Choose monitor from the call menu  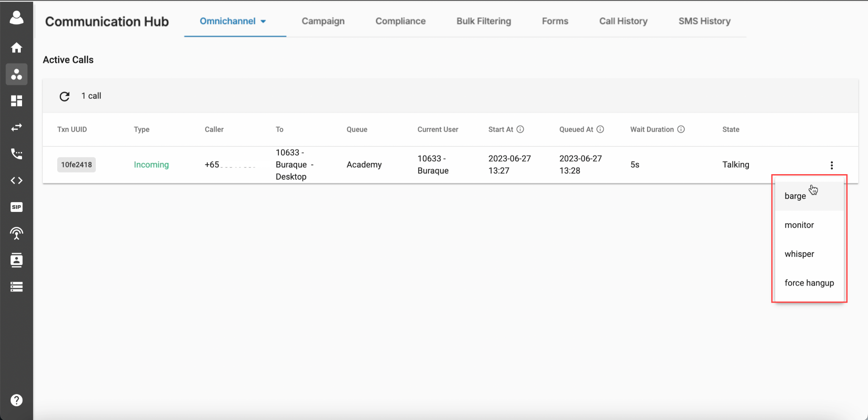click(809, 225)
